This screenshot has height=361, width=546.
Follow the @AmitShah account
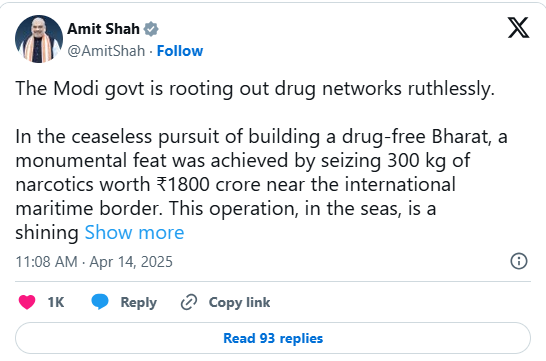[180, 51]
